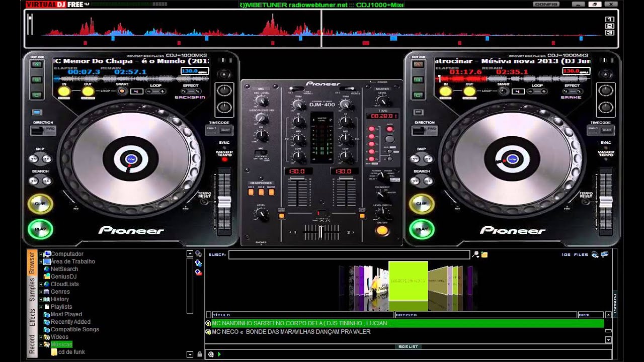This screenshot has height=362, width=644.
Task: Toggle headphones CH-2 cue on mixer
Action: 261,192
